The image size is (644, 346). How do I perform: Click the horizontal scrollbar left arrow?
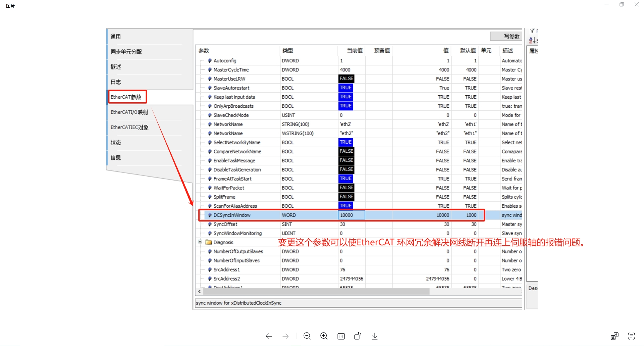199,292
